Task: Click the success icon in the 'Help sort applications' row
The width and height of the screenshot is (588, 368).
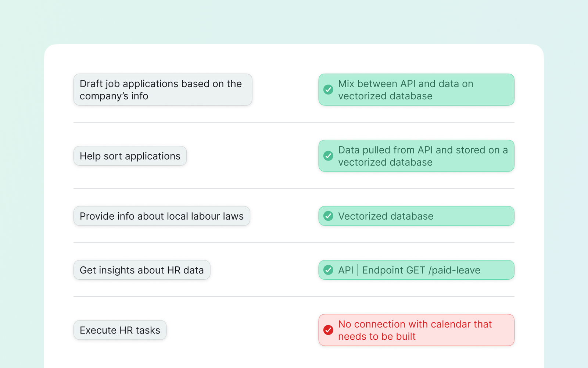Action: pos(328,156)
